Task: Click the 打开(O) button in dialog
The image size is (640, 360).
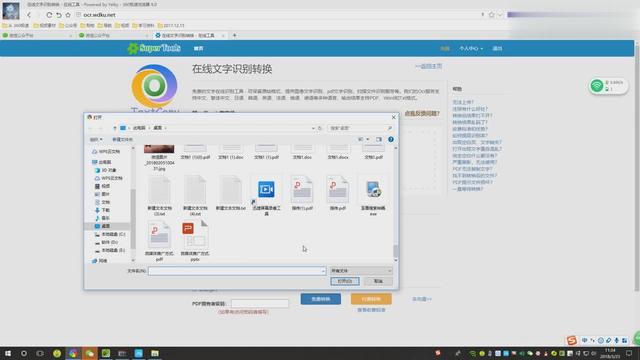Action: 345,281
